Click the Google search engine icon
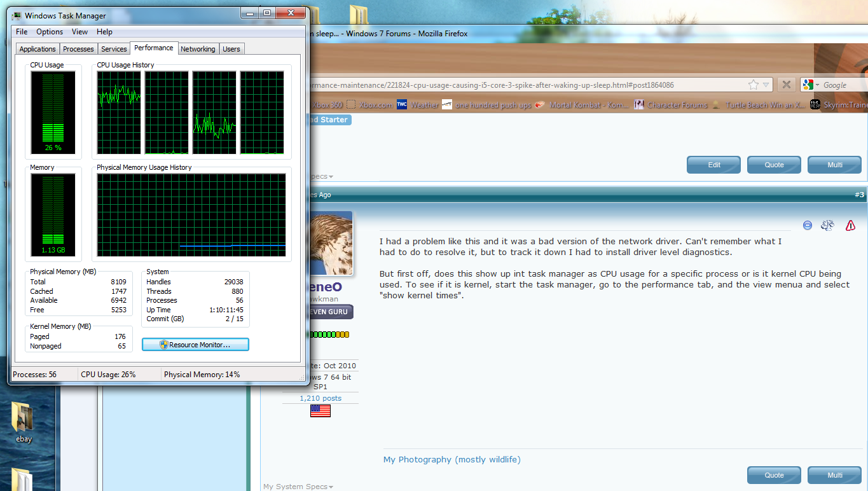Image resolution: width=868 pixels, height=491 pixels. point(808,85)
